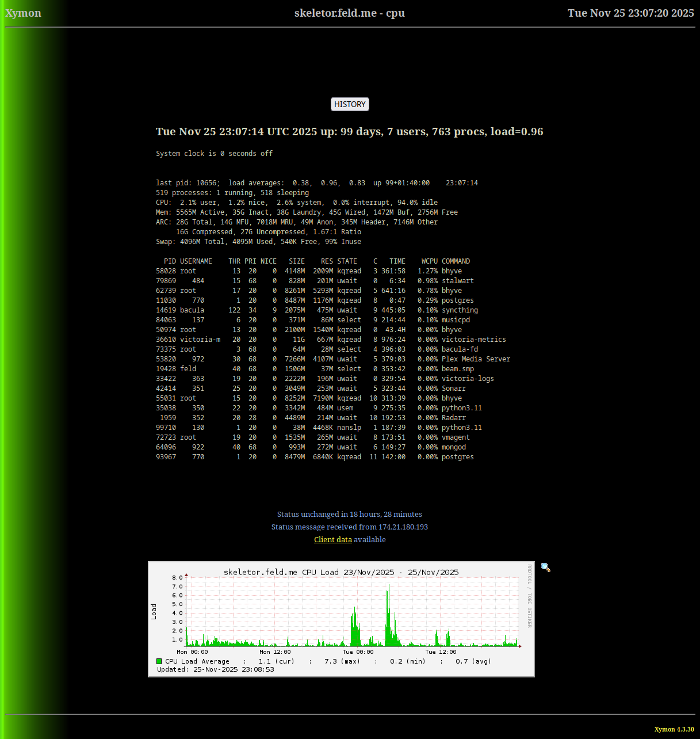This screenshot has width=700, height=739.
Task: Open the Client data link
Action: [x=332, y=539]
